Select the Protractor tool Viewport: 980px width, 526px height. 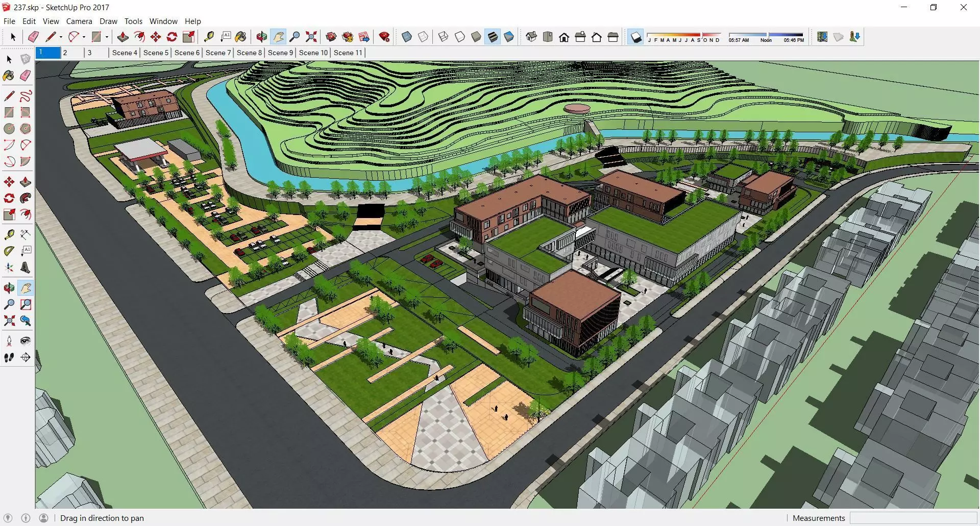pyautogui.click(x=9, y=251)
